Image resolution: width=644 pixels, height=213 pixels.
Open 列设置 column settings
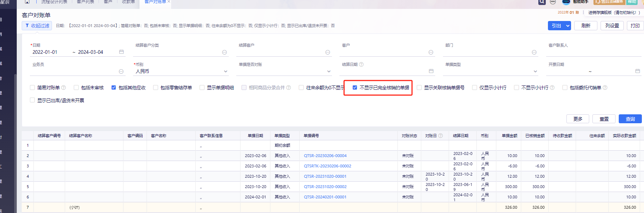(x=612, y=26)
